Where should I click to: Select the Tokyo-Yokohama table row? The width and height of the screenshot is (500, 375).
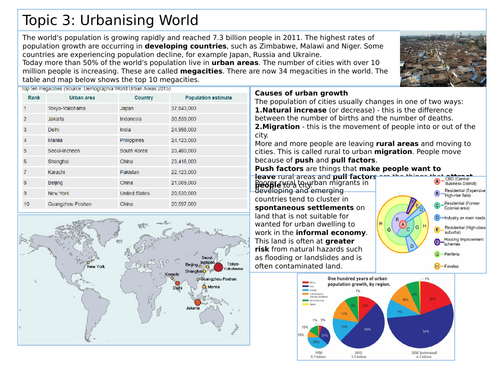135,108
